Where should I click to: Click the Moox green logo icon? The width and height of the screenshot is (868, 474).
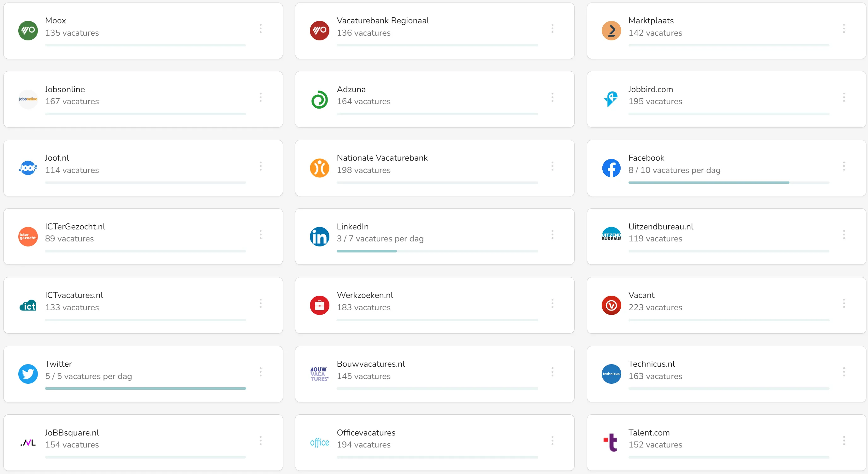point(28,30)
